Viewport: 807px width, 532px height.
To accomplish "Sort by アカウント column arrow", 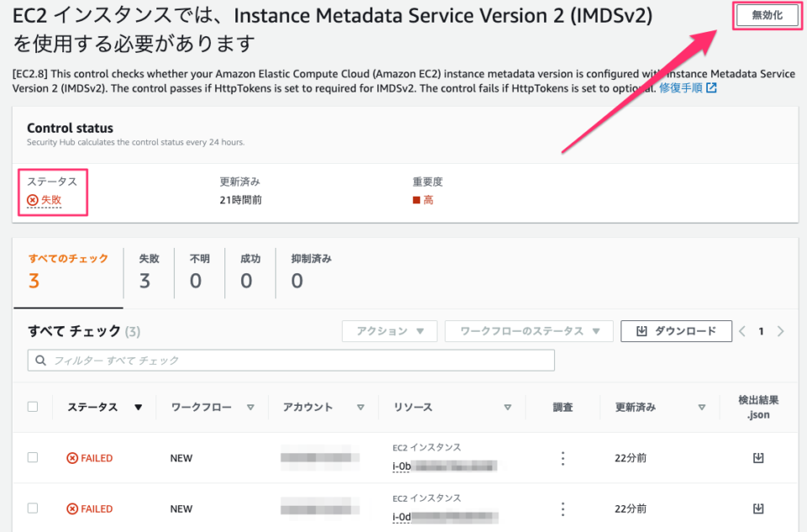I will (361, 408).
